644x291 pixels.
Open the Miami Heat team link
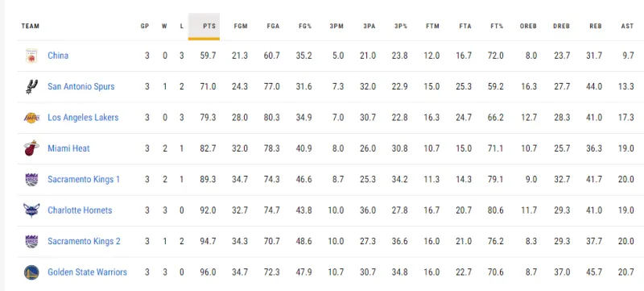click(x=68, y=148)
